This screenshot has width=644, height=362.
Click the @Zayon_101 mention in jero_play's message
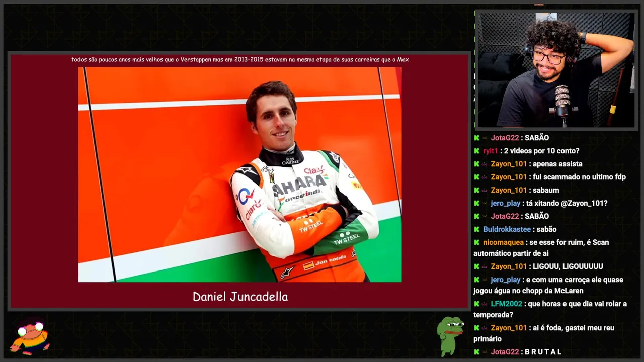585,203
